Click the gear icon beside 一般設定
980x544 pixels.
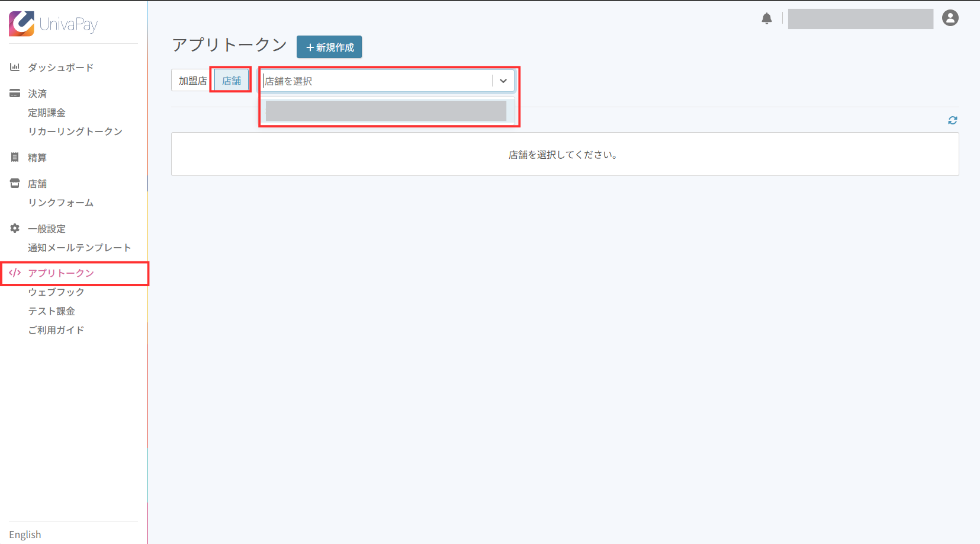tap(15, 228)
